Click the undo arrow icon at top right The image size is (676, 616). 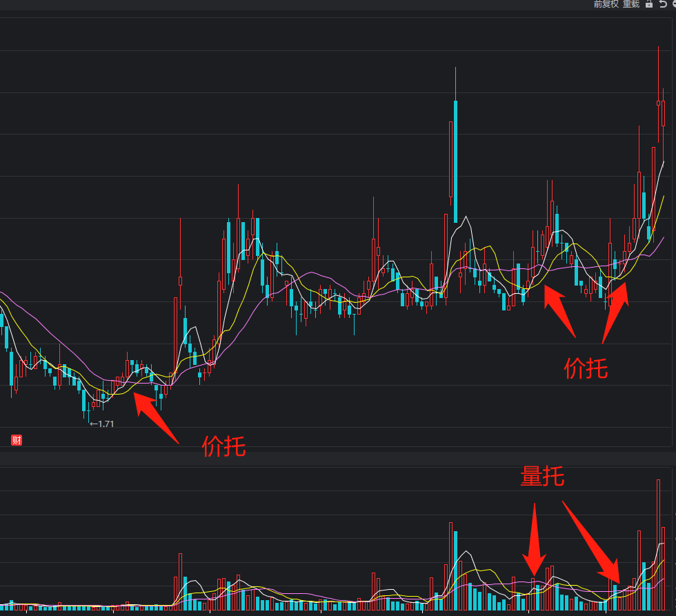[x=664, y=5]
